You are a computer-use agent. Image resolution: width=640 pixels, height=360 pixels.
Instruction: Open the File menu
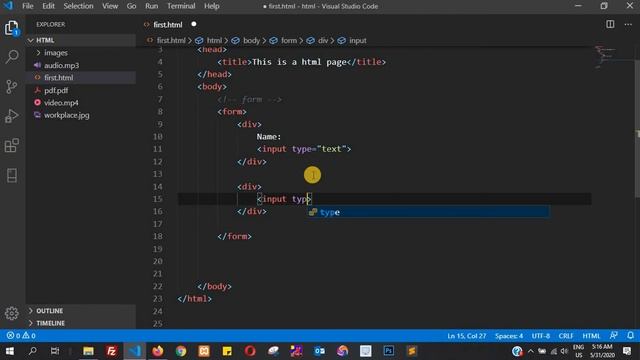point(28,6)
